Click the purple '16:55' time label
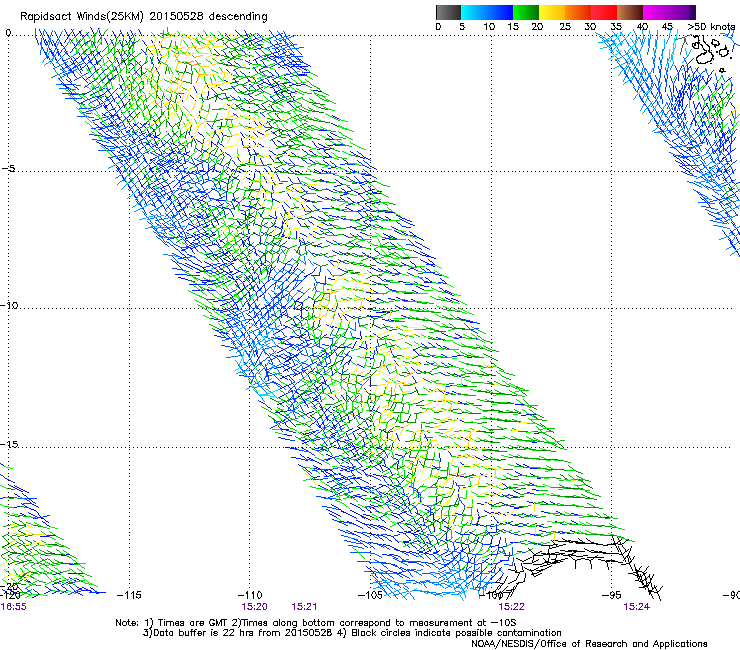740x650 pixels. pyautogui.click(x=13, y=607)
